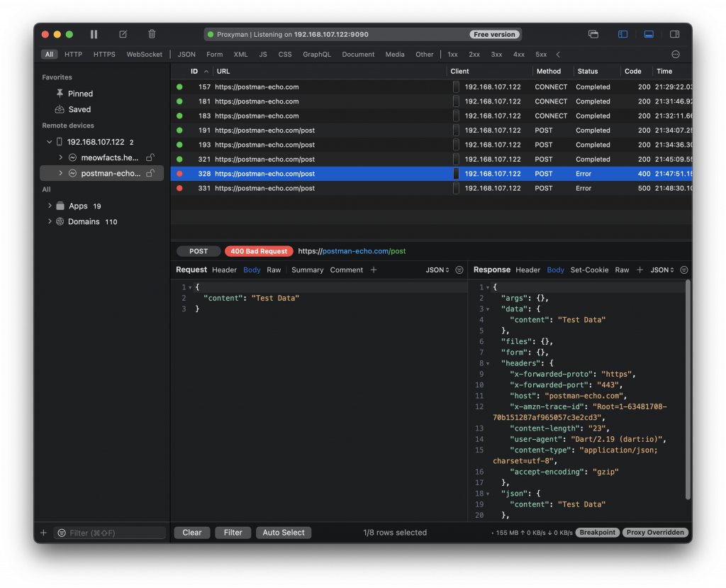
Task: Fold the Response "headers" object at line 8
Action: point(488,363)
